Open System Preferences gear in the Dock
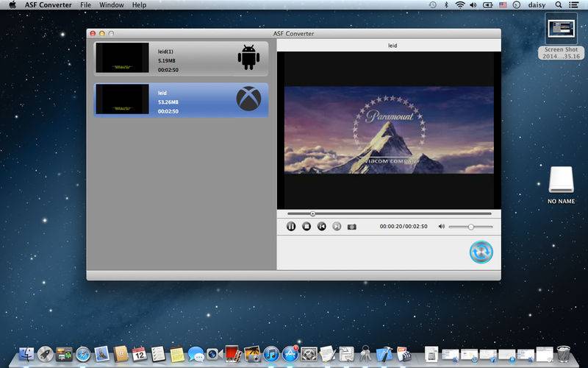The height and width of the screenshot is (368, 588). point(309,354)
